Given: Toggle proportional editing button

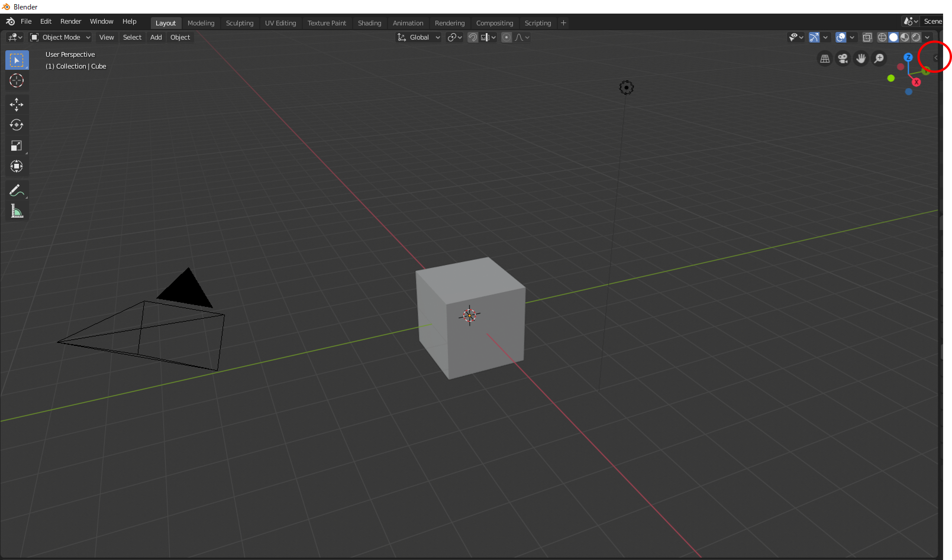Looking at the screenshot, I should click(x=506, y=37).
